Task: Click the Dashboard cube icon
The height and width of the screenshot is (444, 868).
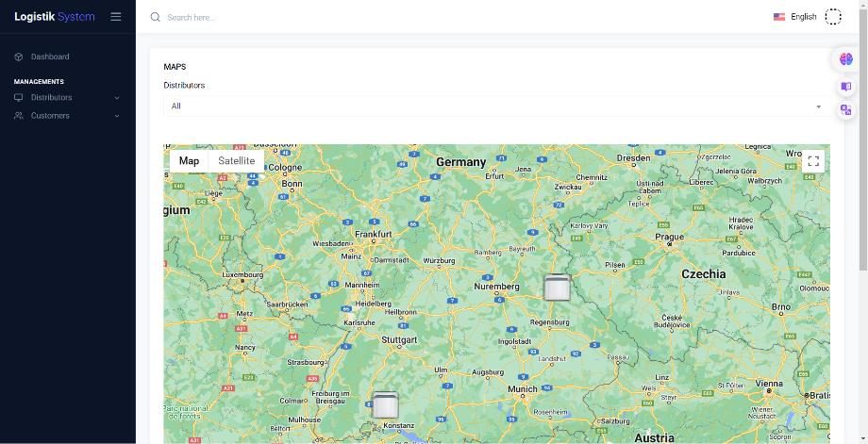Action: 18,57
